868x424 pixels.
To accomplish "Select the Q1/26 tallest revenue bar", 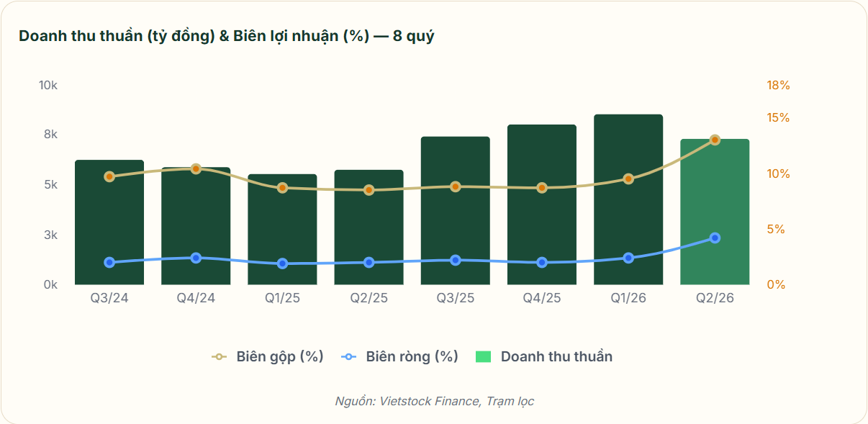I will (628, 199).
